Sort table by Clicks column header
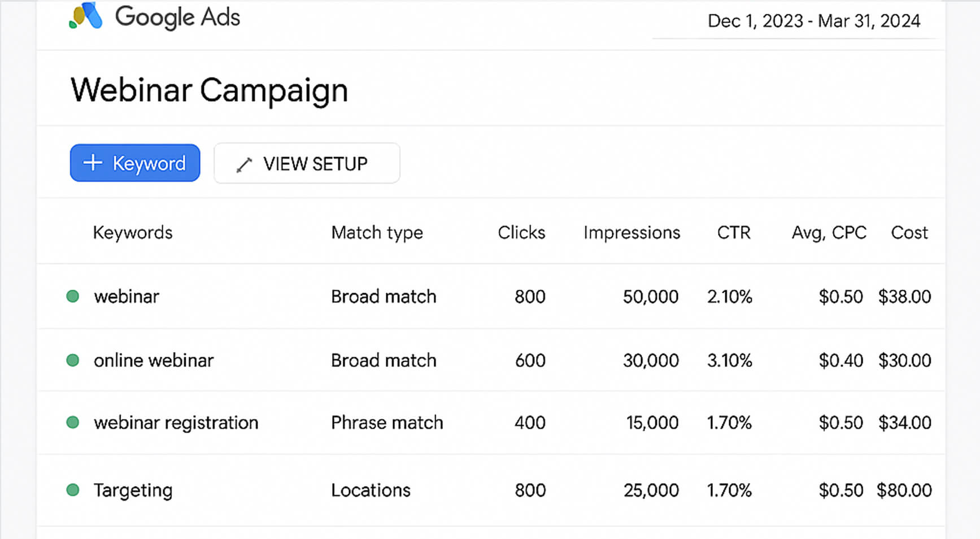980x539 pixels. (x=521, y=232)
